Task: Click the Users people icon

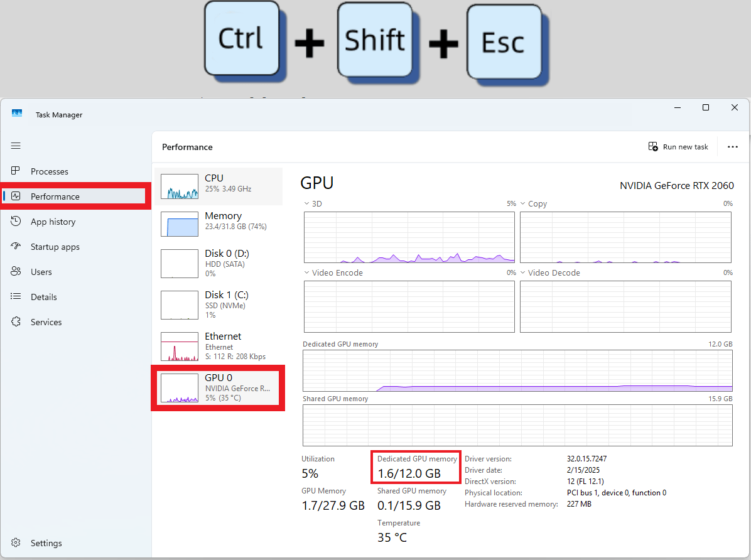Action: (16, 271)
